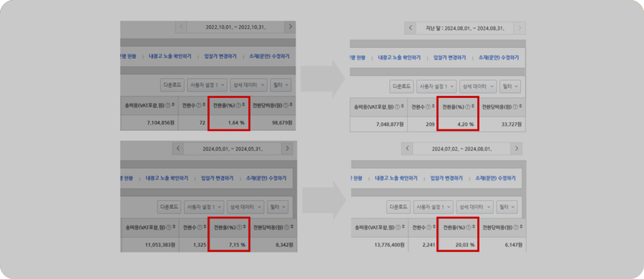The image size is (644, 279).
Task: Go to next period after 2024.05.31
Action: [x=287, y=149]
